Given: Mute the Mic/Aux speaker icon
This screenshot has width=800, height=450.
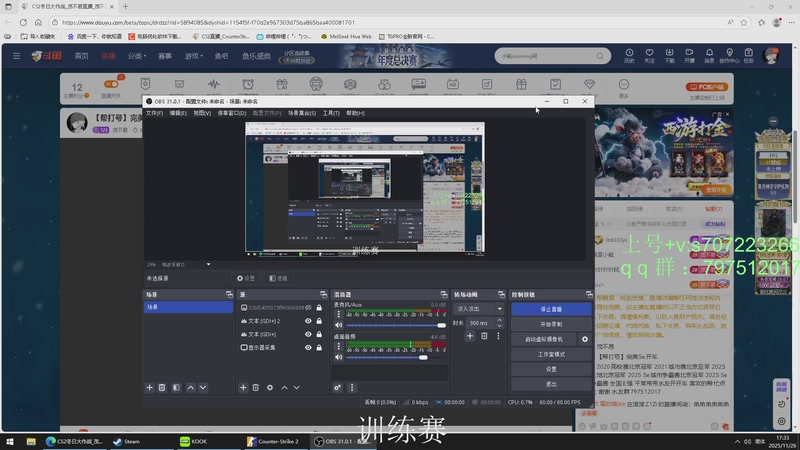Looking at the screenshot, I should pyautogui.click(x=339, y=325).
